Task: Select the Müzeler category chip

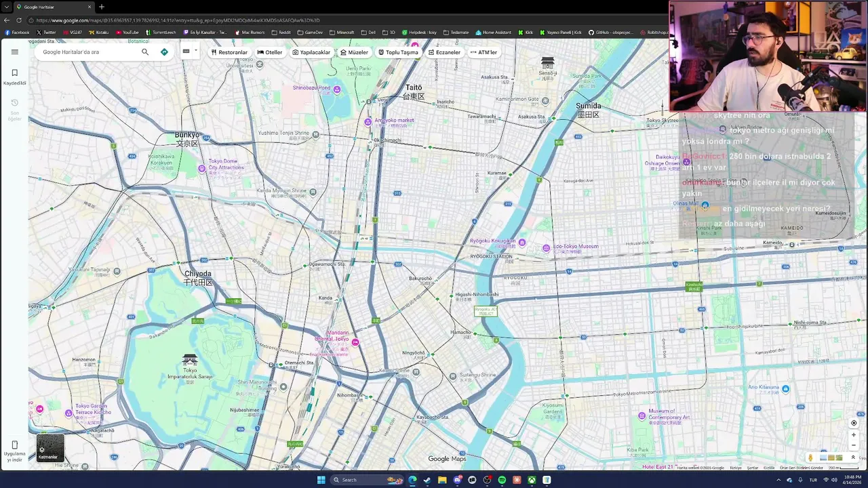Action: [355, 52]
